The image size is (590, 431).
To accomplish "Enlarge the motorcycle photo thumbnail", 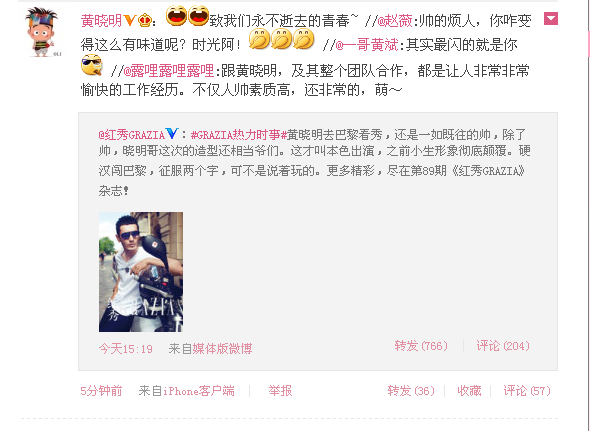I will click(141, 272).
